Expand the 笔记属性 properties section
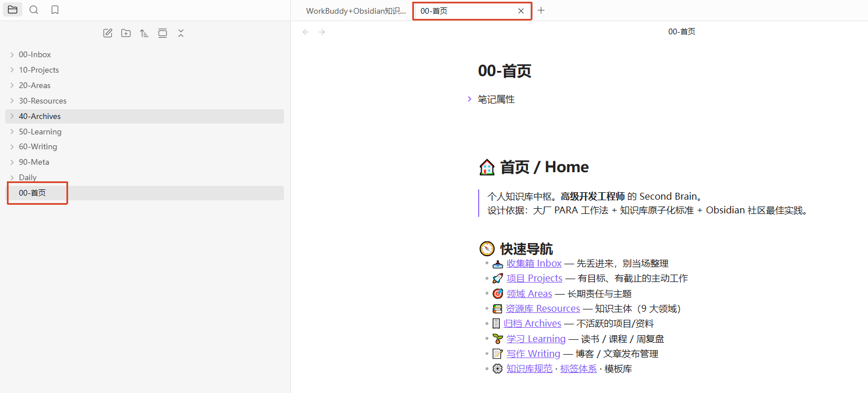 pyautogui.click(x=469, y=99)
